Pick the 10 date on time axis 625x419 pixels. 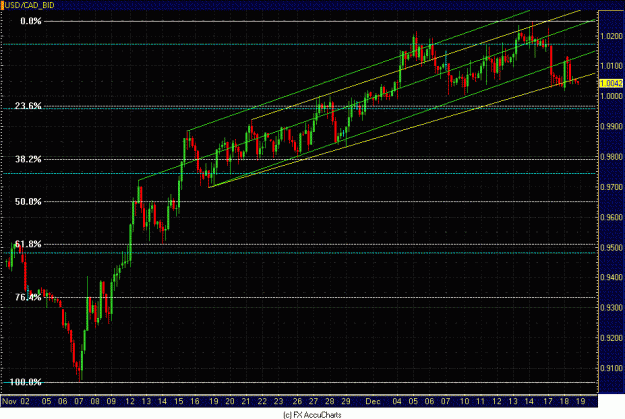coord(464,401)
